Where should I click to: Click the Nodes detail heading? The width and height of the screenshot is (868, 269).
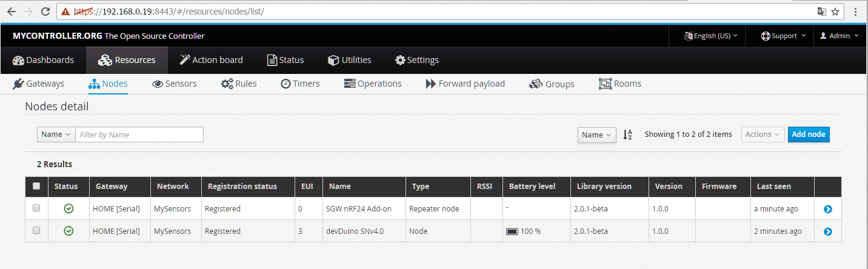(x=57, y=107)
